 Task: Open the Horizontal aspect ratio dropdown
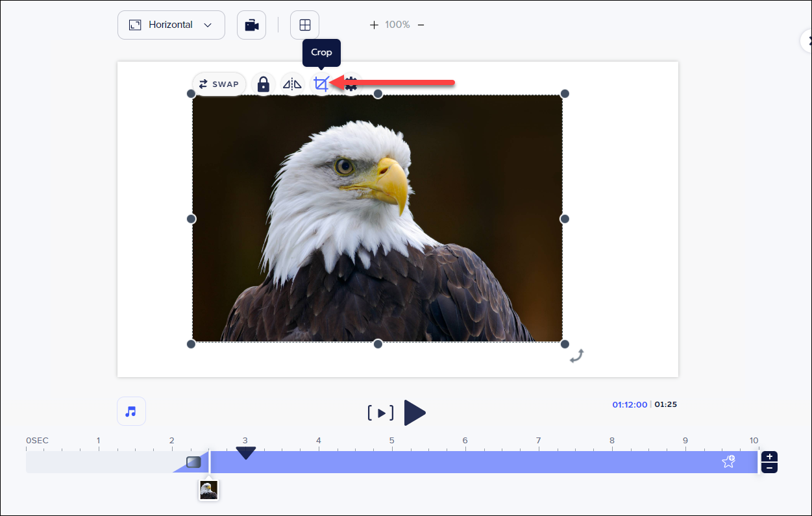pos(171,24)
